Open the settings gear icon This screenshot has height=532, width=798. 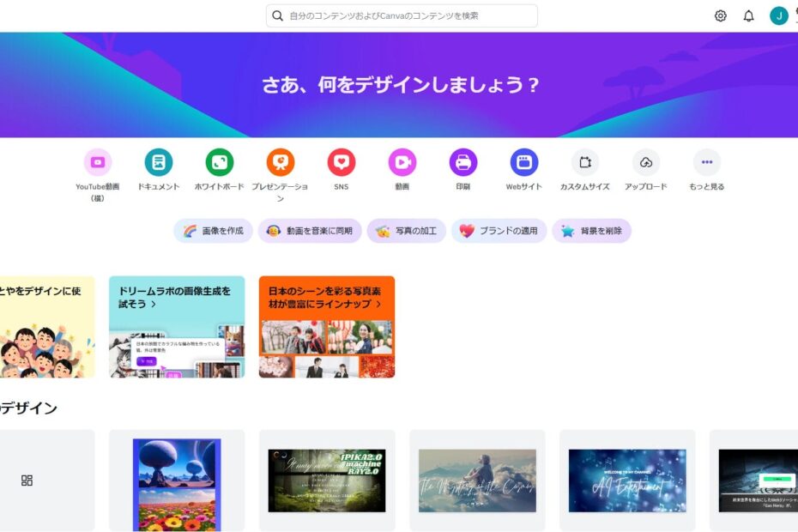(720, 15)
